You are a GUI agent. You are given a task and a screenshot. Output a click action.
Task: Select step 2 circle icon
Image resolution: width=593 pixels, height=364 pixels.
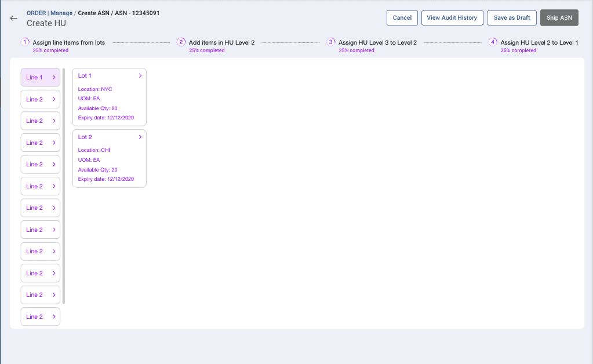181,42
